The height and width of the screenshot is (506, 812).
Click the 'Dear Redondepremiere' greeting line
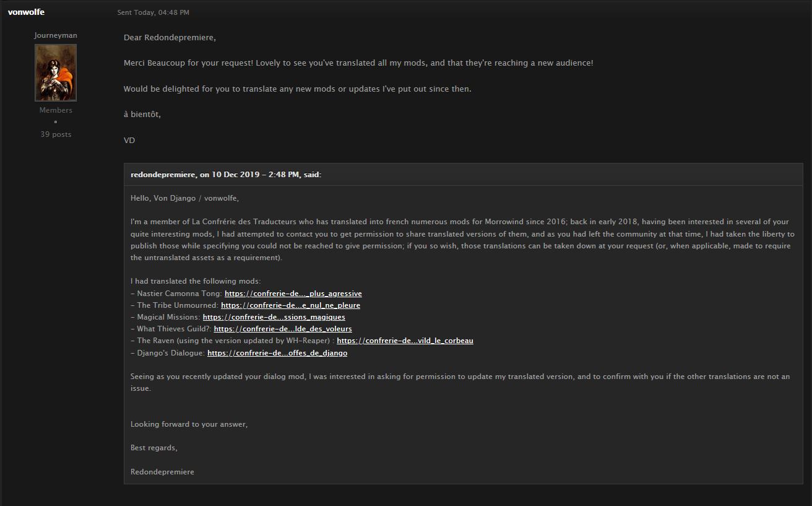[170, 38]
